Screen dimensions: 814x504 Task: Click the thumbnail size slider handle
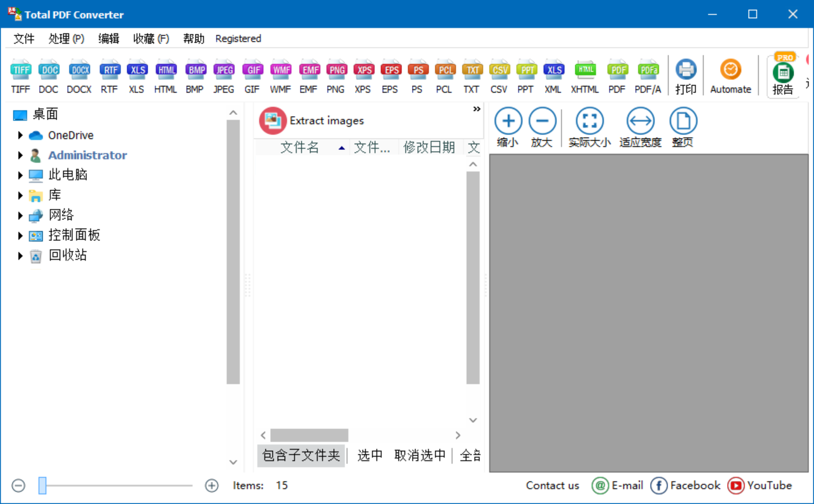pyautogui.click(x=43, y=485)
